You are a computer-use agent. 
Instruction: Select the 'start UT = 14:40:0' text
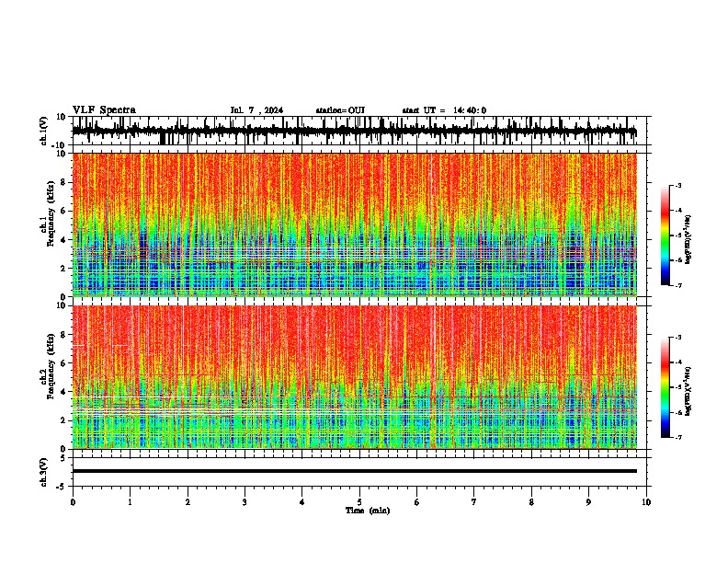point(444,110)
